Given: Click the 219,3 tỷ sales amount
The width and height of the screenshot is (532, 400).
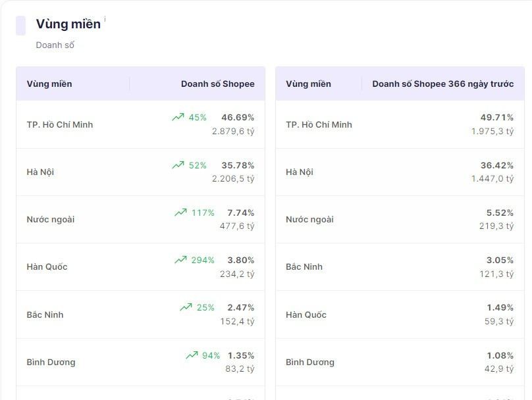Looking at the screenshot, I should [x=496, y=226].
